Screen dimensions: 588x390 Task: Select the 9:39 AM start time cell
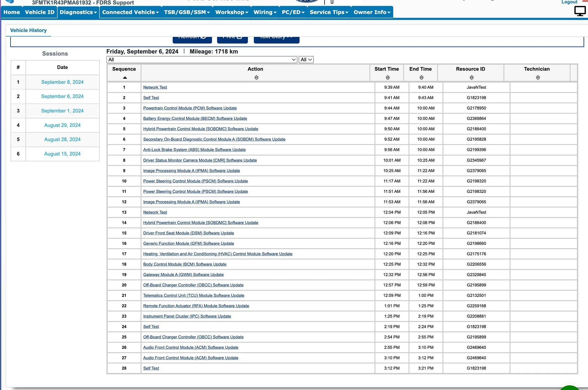click(x=392, y=87)
